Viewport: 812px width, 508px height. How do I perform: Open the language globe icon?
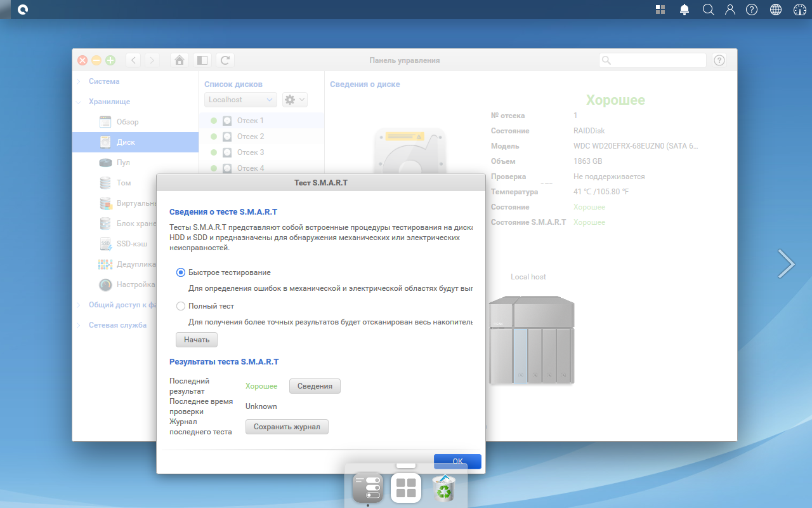click(775, 10)
